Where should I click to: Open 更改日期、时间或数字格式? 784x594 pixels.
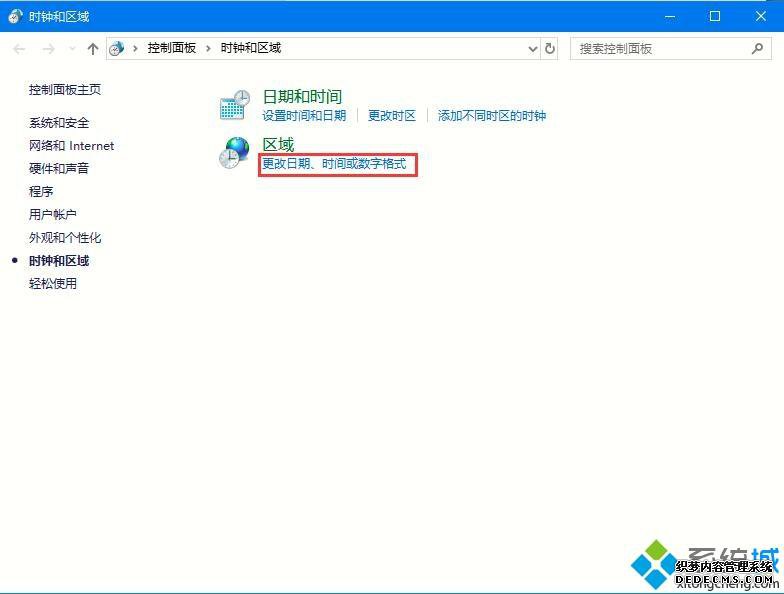334,164
